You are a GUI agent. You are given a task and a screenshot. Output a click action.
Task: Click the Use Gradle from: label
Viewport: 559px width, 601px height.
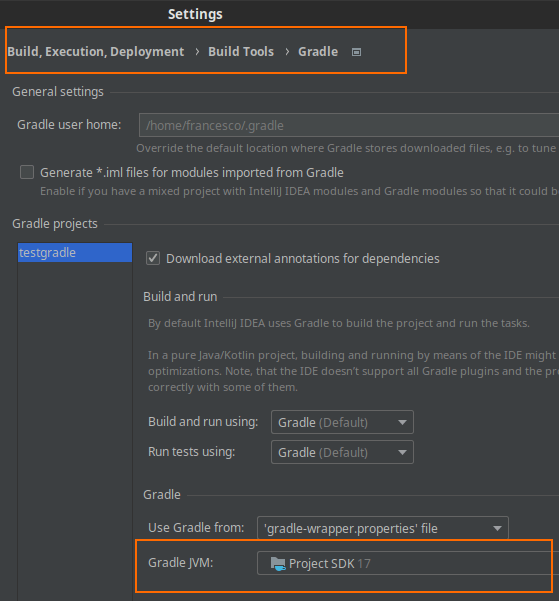[196, 528]
